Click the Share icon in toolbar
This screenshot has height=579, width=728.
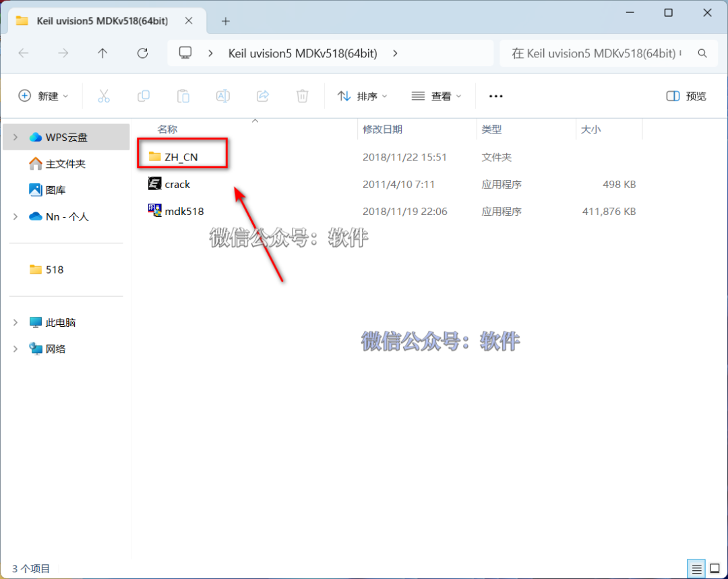[263, 96]
